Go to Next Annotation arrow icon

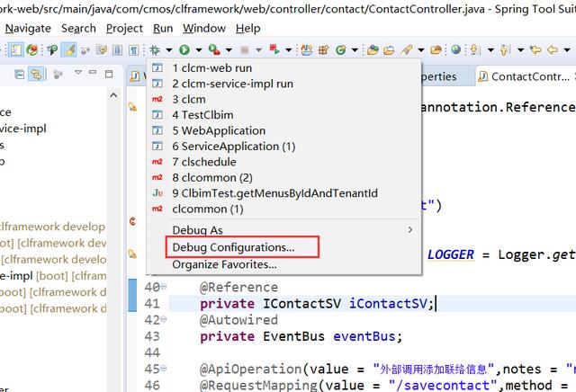pyautogui.click(x=475, y=49)
